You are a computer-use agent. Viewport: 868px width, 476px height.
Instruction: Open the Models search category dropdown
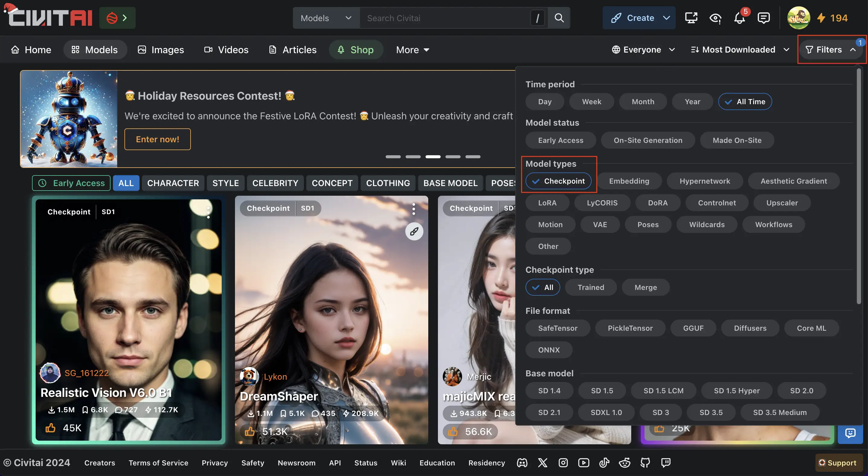(x=326, y=18)
